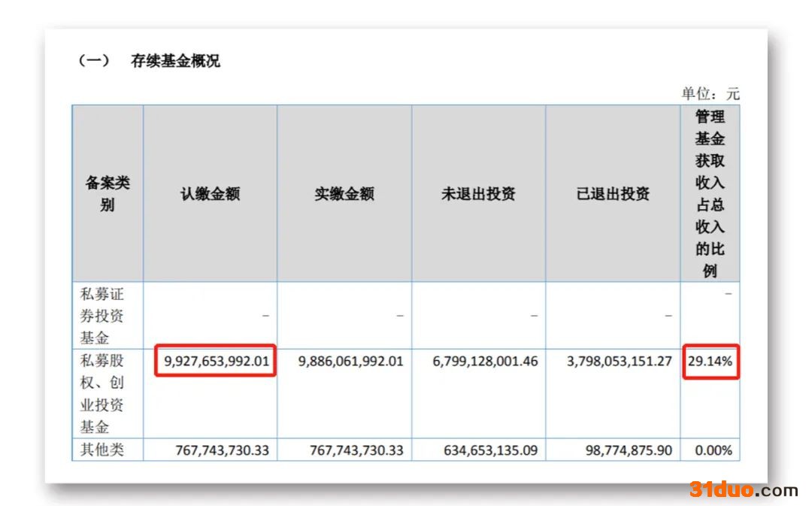The width and height of the screenshot is (812, 506).
Task: Click the 私募证券投资基金 row label
Action: point(102,316)
